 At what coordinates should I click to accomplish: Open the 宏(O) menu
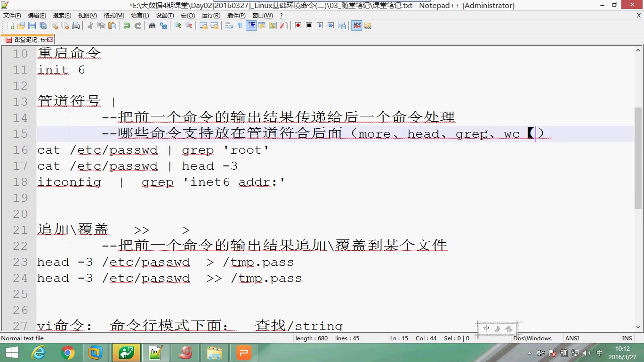pyautogui.click(x=187, y=15)
